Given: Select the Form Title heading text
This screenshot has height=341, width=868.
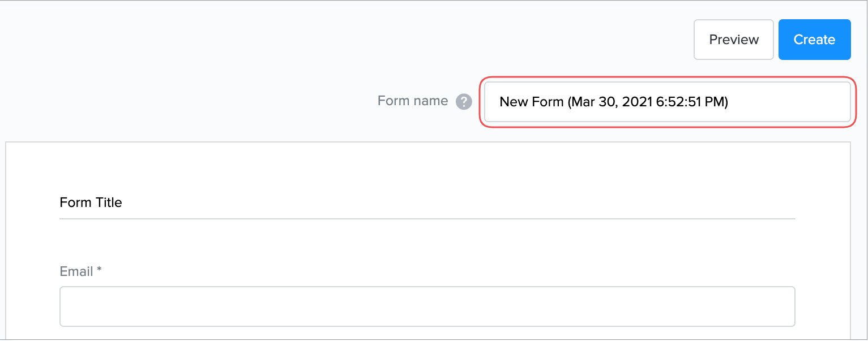Looking at the screenshot, I should pyautogui.click(x=91, y=202).
